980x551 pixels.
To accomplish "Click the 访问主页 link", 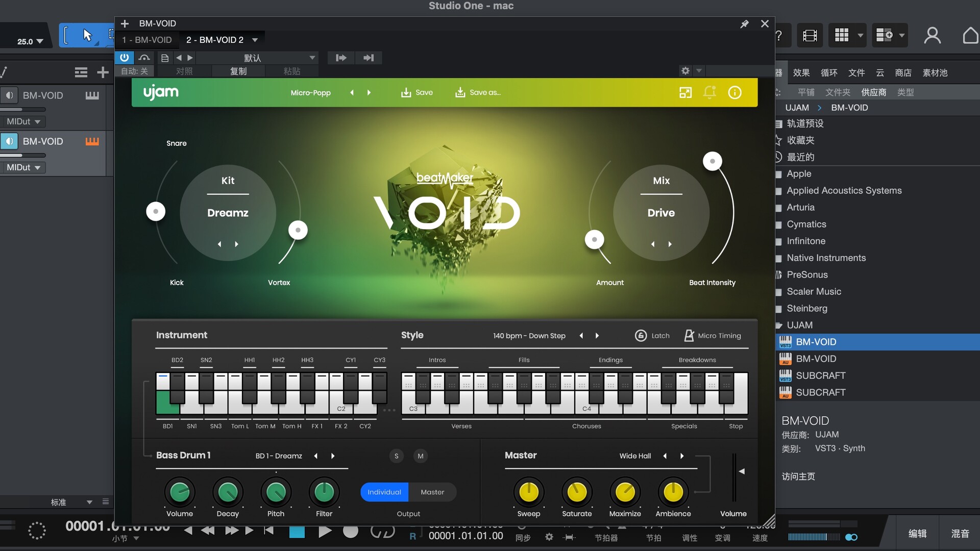I will tap(799, 476).
